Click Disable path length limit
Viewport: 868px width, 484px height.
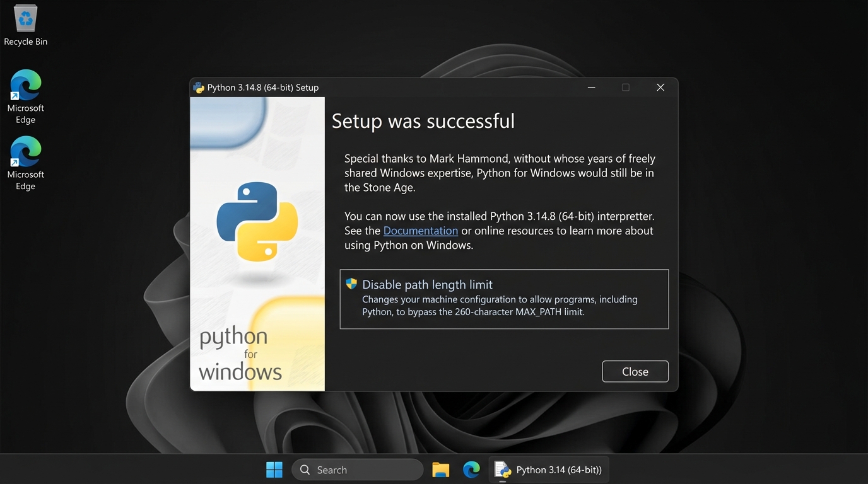[504, 299]
